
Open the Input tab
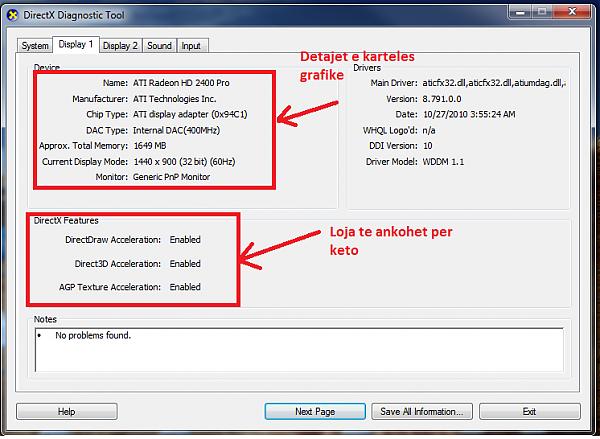point(191,46)
